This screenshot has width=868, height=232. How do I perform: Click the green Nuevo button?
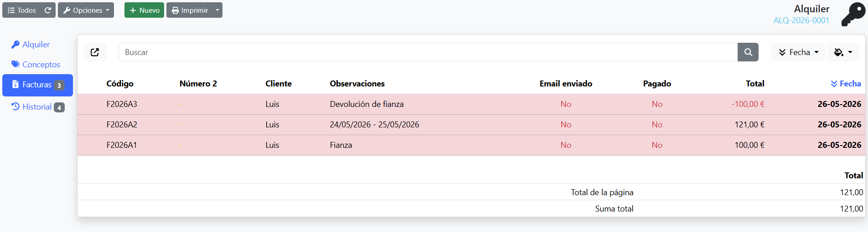pos(144,10)
